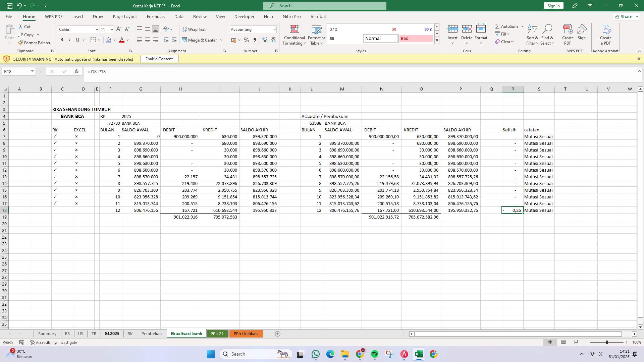Expand the Merge & Center options
Screen dimensions: 644x362
coord(221,40)
